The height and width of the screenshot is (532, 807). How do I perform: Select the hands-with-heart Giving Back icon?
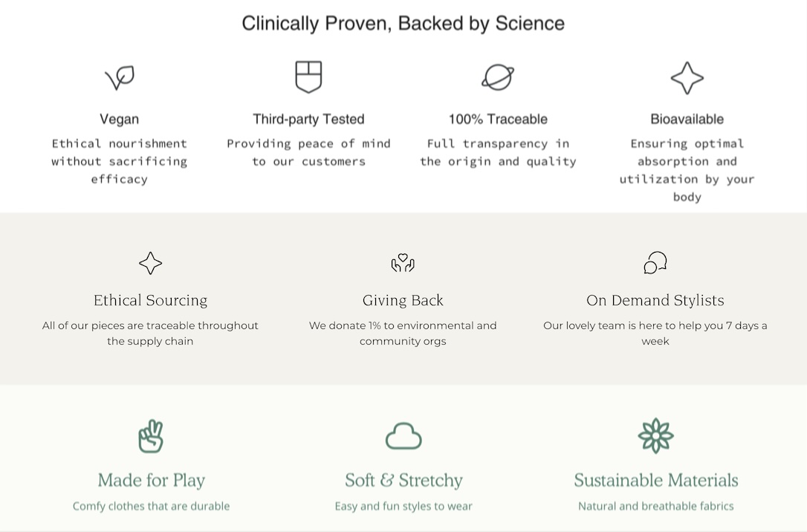403,263
